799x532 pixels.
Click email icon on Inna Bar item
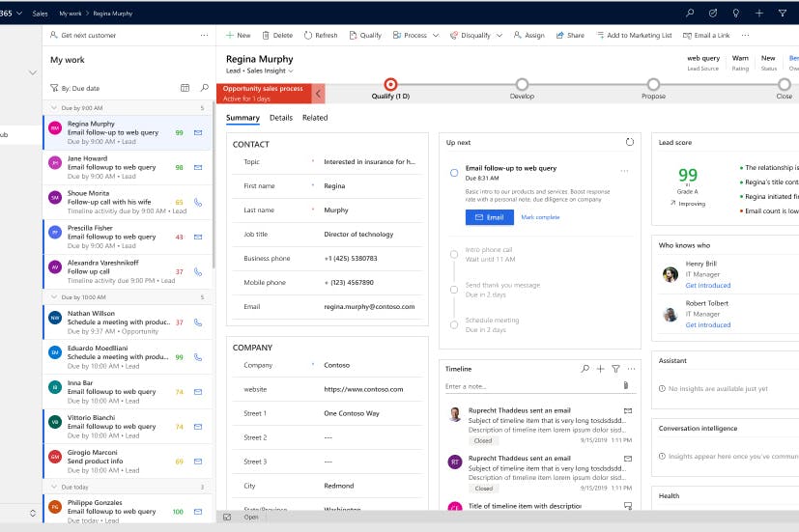pyautogui.click(x=198, y=391)
